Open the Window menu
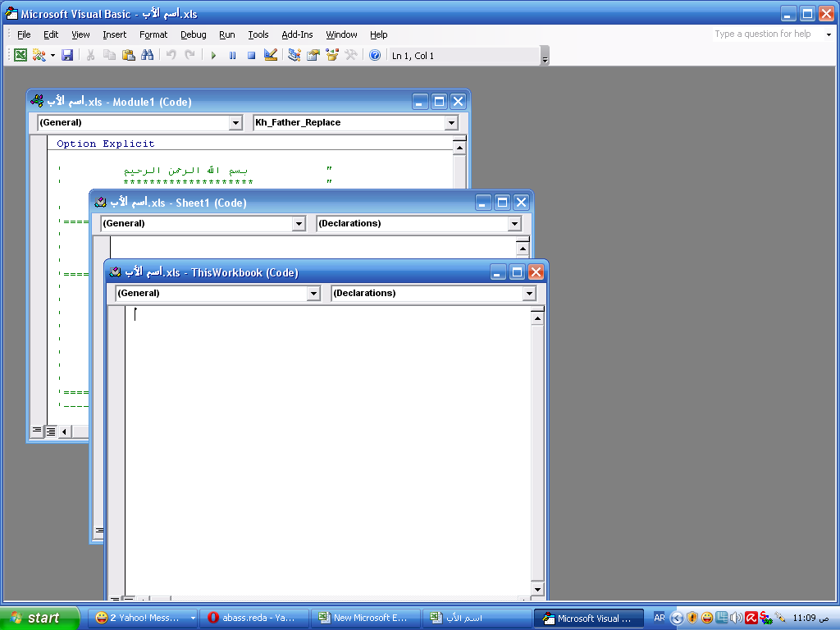Screen dimensions: 840x630 341,34
